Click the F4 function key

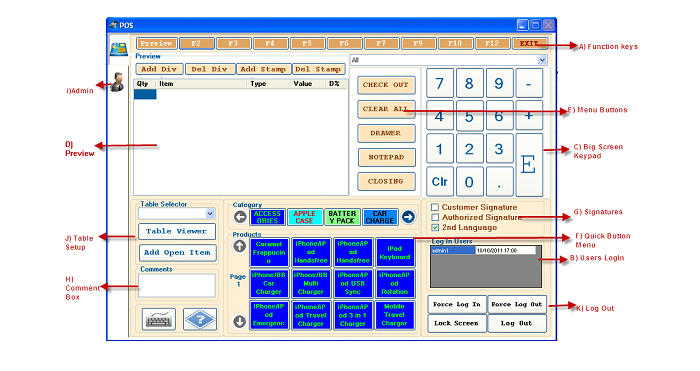(270, 43)
